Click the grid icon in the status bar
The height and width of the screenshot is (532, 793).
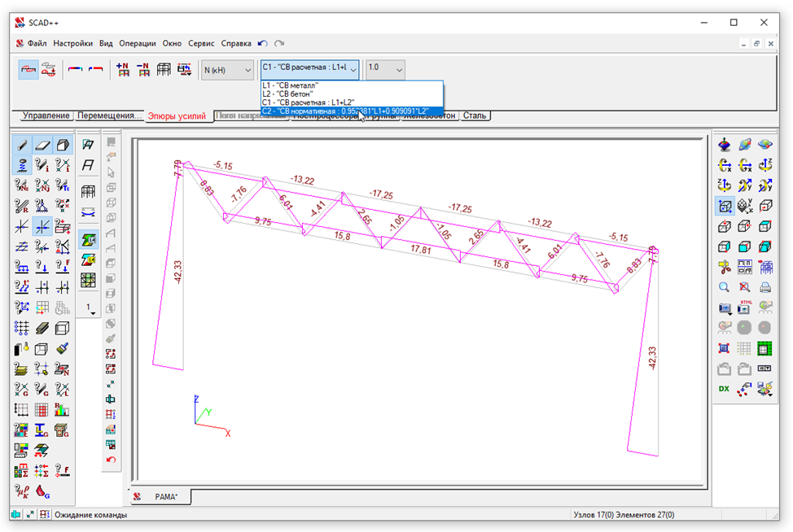[45, 515]
